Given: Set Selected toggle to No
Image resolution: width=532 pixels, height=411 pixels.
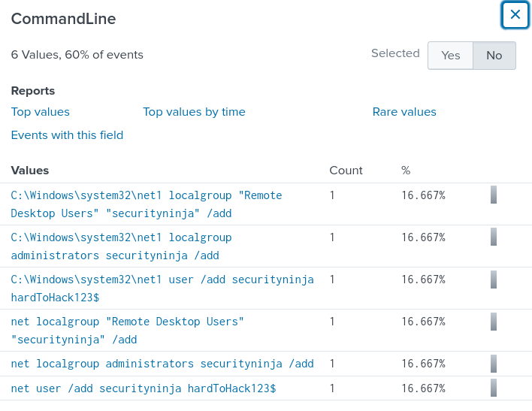Looking at the screenshot, I should pyautogui.click(x=494, y=56).
